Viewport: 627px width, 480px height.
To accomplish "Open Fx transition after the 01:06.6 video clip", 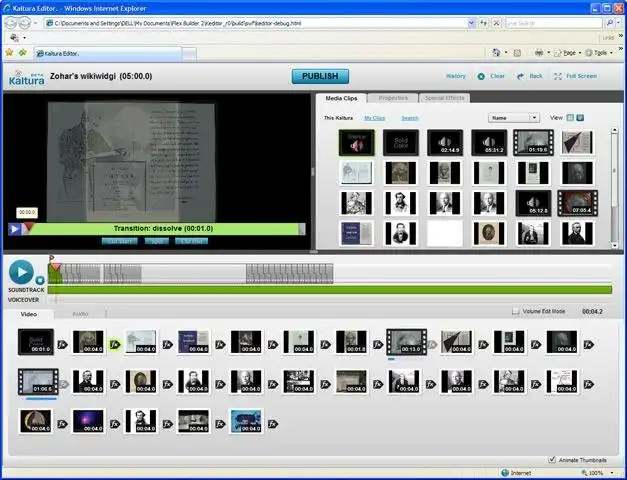I will pos(63,384).
